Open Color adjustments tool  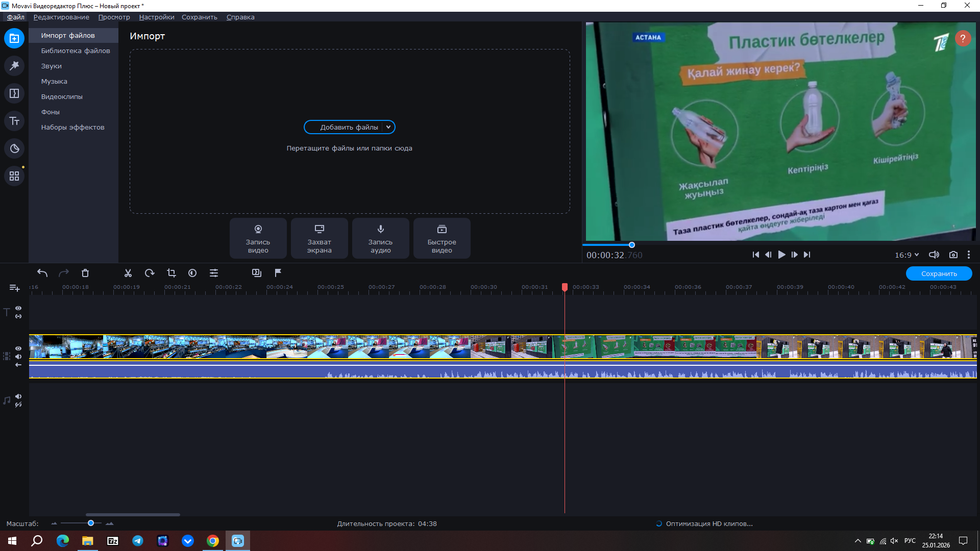tap(192, 273)
